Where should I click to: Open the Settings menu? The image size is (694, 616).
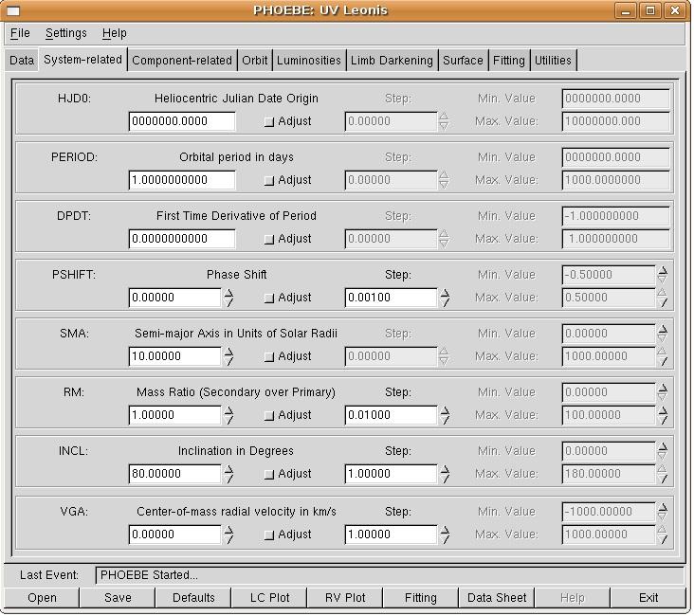tap(66, 33)
